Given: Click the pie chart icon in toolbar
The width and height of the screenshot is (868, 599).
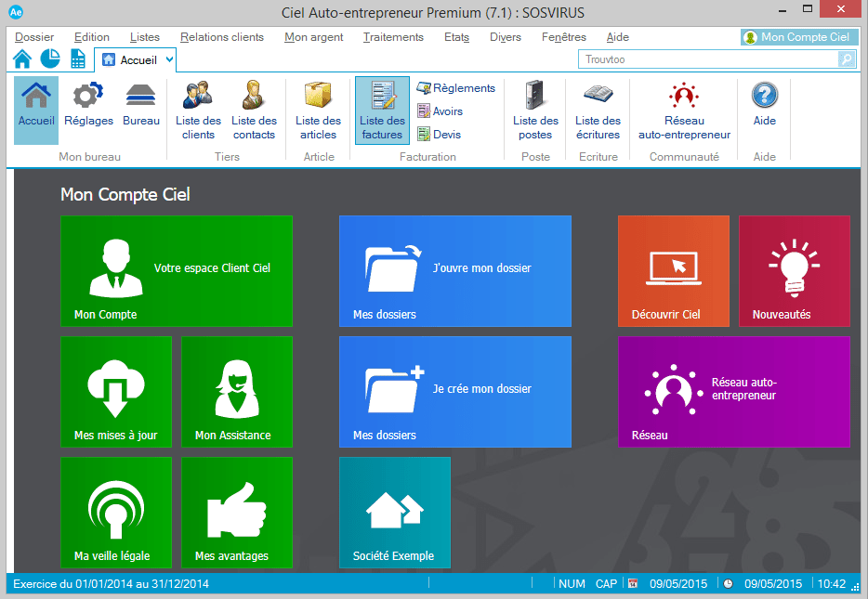Looking at the screenshot, I should tap(50, 59).
